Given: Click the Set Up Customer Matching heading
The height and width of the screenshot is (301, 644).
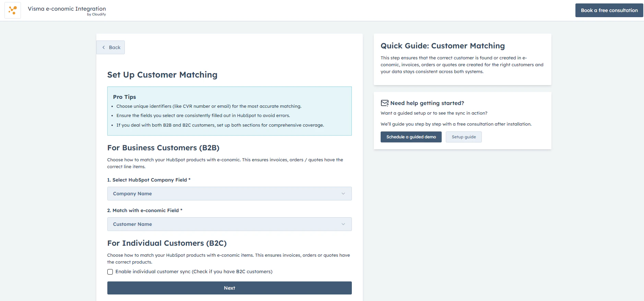Looking at the screenshot, I should 162,75.
